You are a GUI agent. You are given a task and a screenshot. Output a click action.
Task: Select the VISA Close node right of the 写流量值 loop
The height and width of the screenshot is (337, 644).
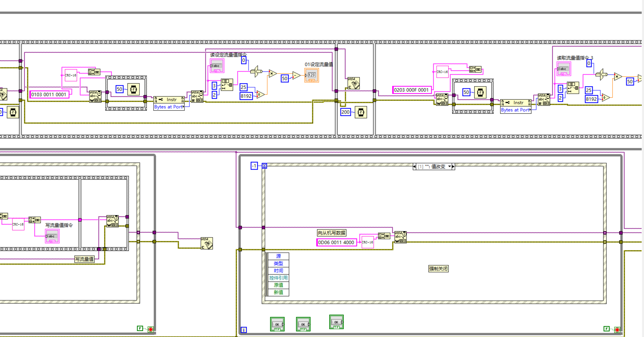207,243
